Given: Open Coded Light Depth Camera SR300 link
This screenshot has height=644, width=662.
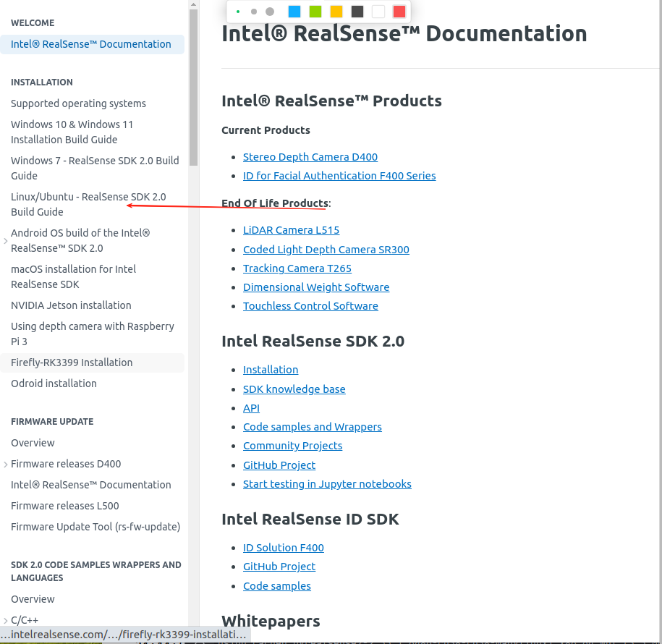Looking at the screenshot, I should pos(326,250).
